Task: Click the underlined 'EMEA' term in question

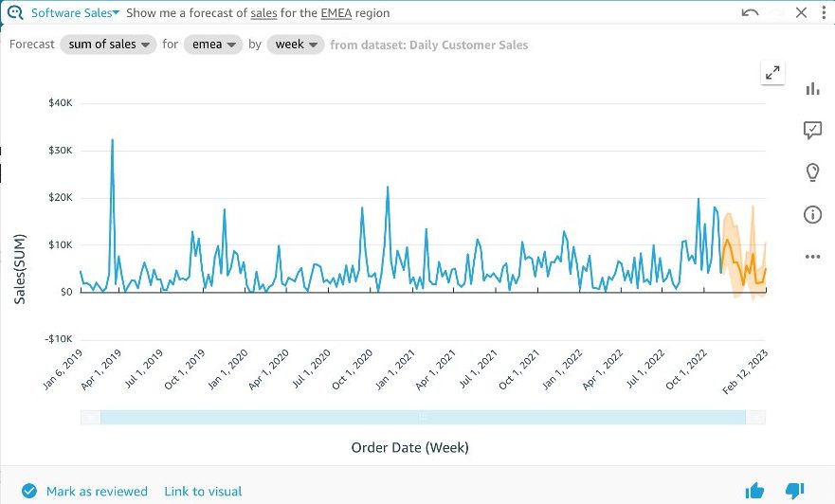Action: [336, 13]
